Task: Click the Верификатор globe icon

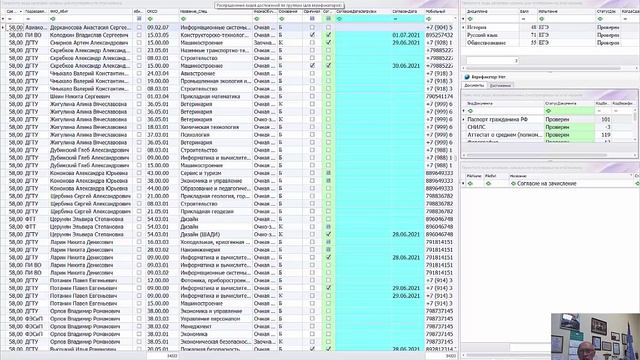Action: tap(467, 77)
